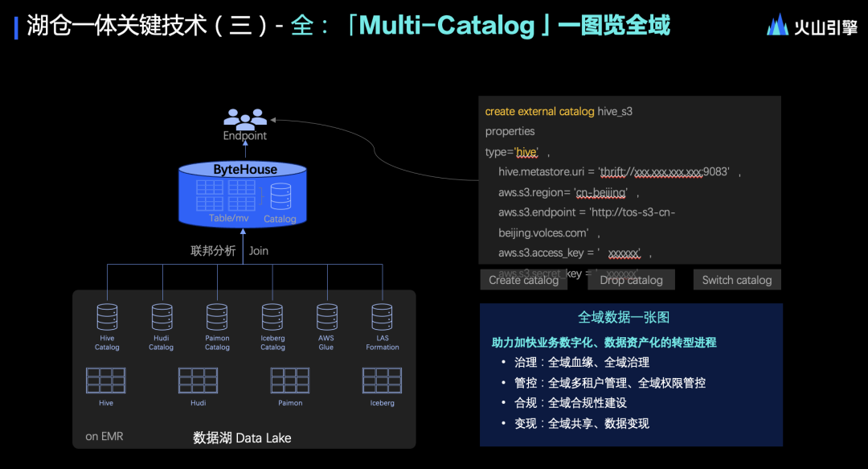Viewport: 868px width, 469px height.
Task: Click the Catalog icon inside ByteHouse
Action: [x=280, y=196]
